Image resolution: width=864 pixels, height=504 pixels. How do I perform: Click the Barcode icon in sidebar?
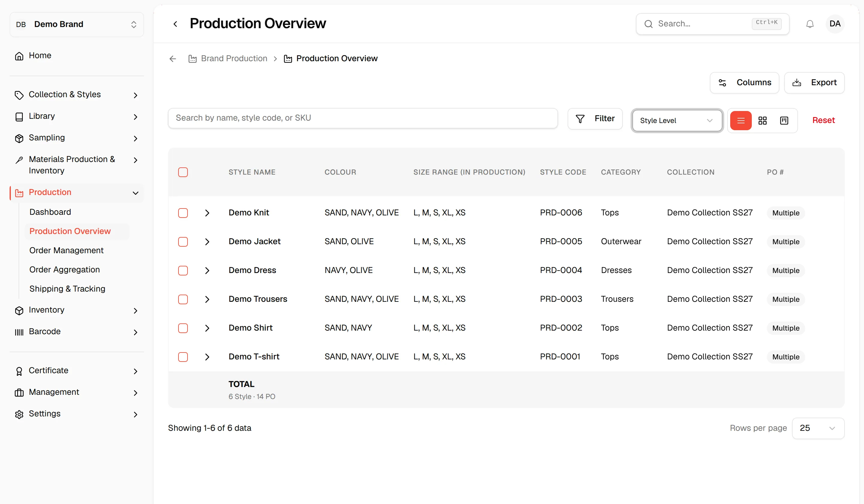pos(19,332)
